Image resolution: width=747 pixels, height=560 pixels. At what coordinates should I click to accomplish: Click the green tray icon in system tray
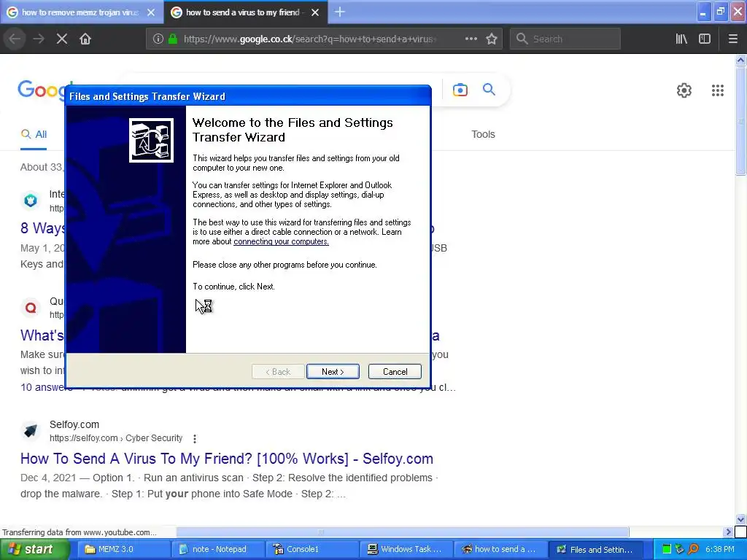pyautogui.click(x=667, y=549)
